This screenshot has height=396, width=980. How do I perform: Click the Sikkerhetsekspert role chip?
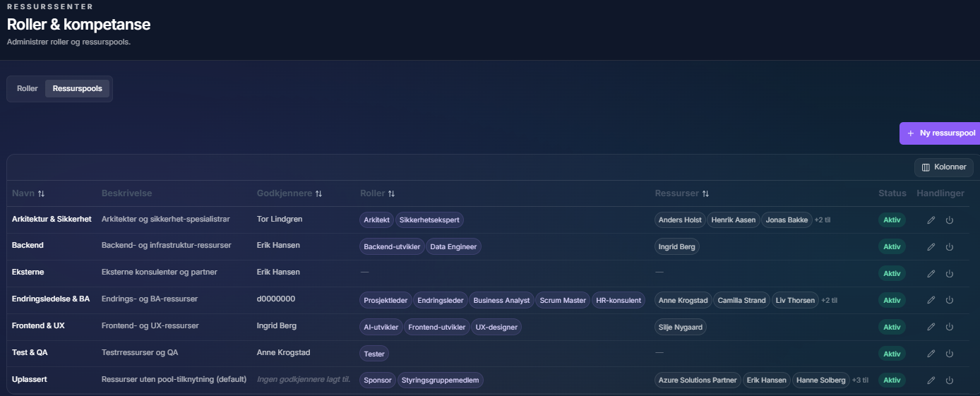coord(429,220)
